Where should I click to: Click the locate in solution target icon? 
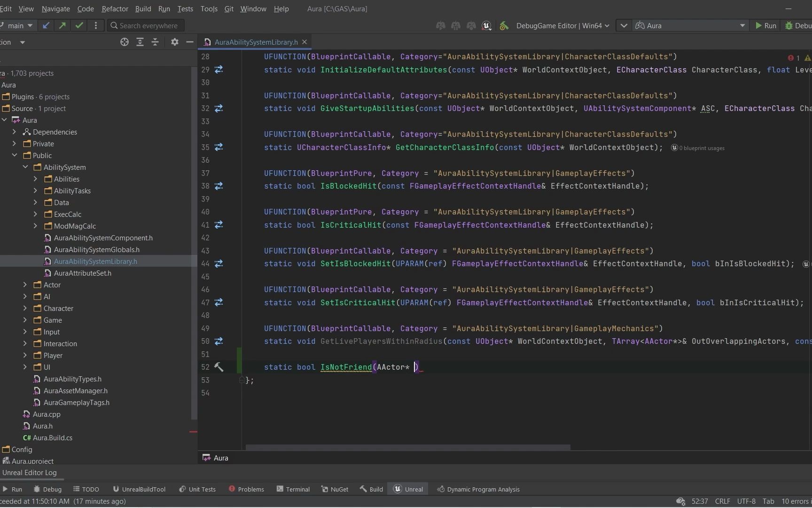125,42
